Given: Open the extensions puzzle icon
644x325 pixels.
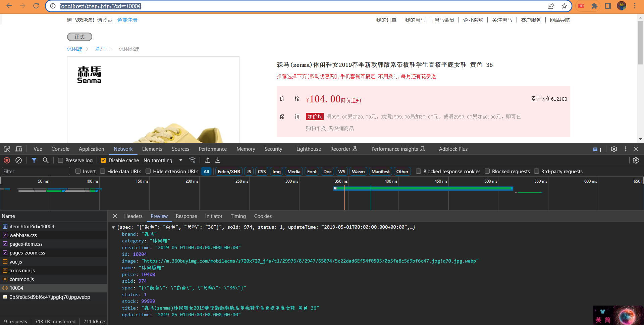Looking at the screenshot, I should point(594,6).
